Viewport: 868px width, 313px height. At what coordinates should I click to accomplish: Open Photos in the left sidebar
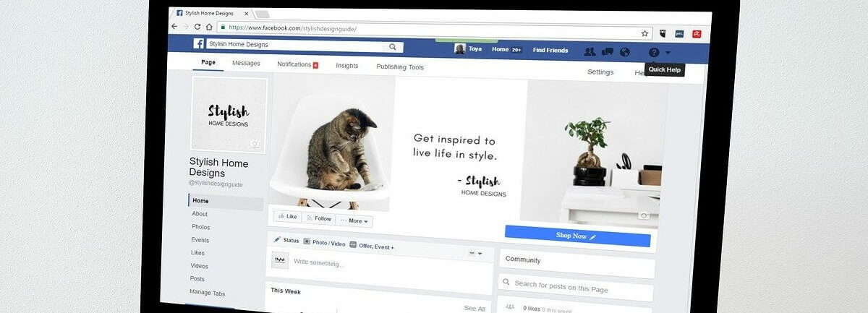201,227
